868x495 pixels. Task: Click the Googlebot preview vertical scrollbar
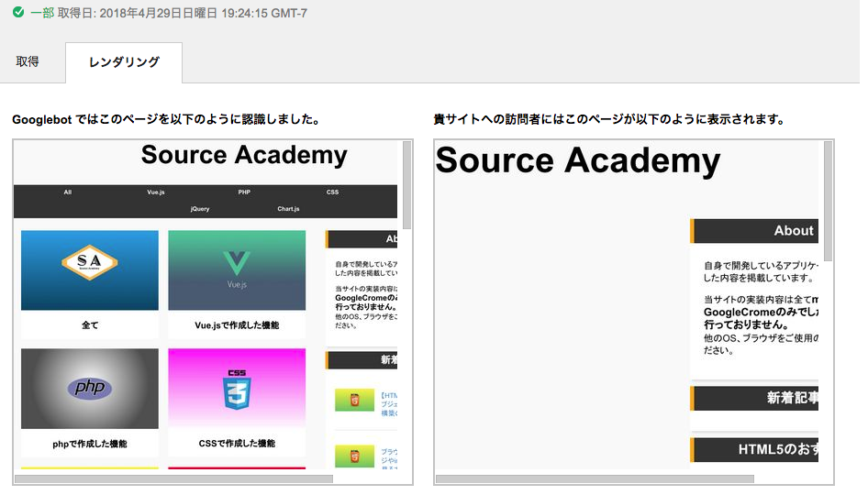coord(406,185)
